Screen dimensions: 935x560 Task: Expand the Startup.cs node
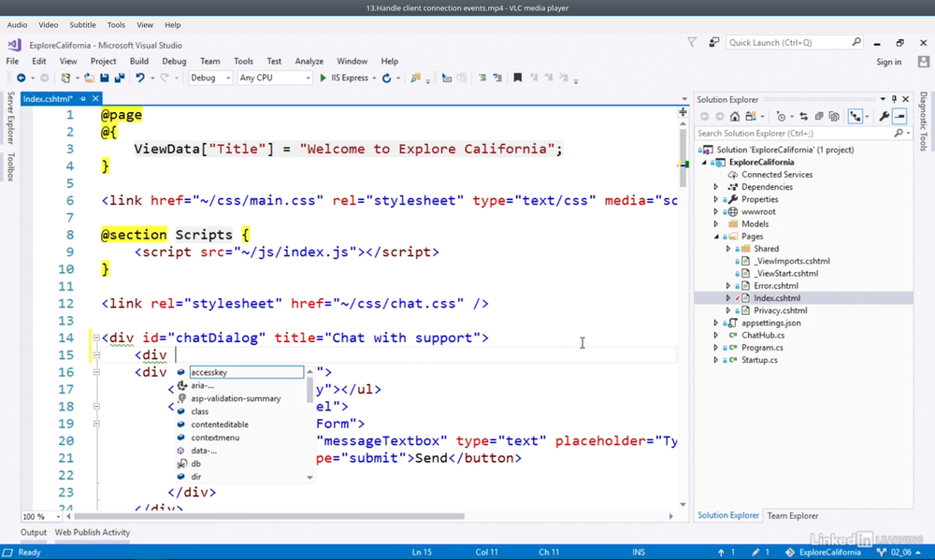click(x=716, y=360)
